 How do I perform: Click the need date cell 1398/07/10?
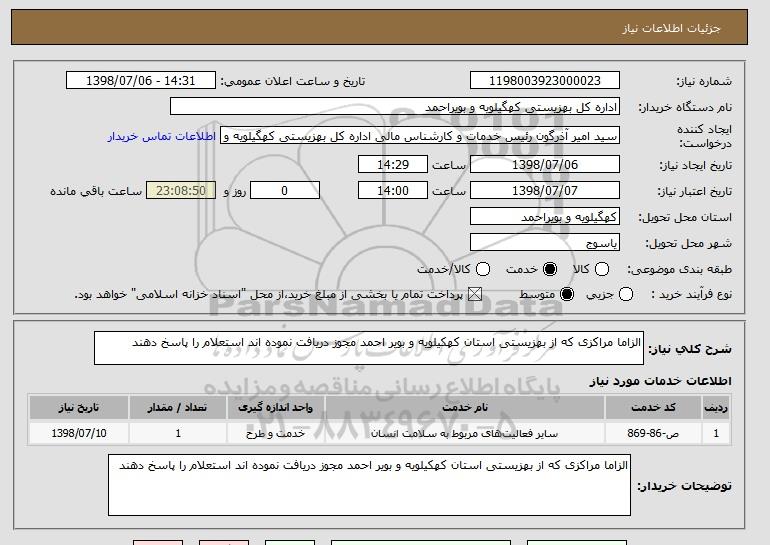(x=79, y=434)
